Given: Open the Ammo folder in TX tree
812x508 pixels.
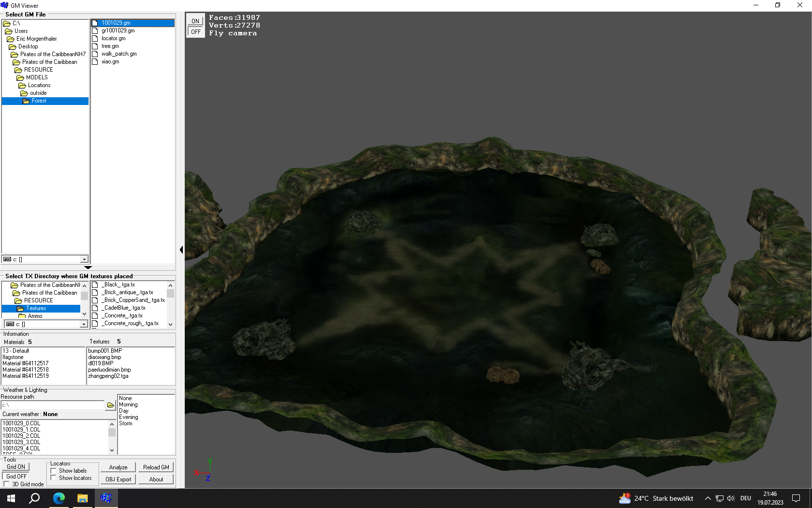Looking at the screenshot, I should 35,316.
